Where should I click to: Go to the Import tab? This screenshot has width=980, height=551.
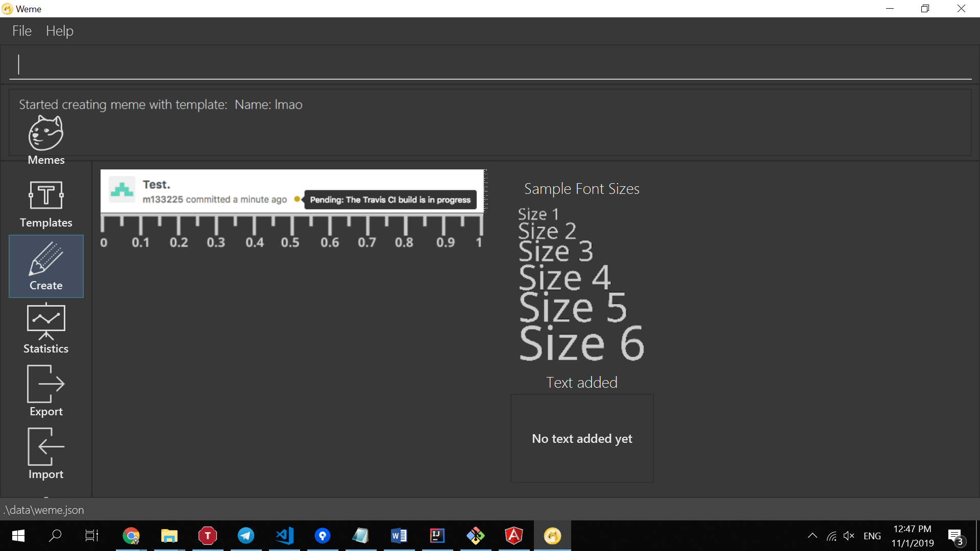[46, 455]
